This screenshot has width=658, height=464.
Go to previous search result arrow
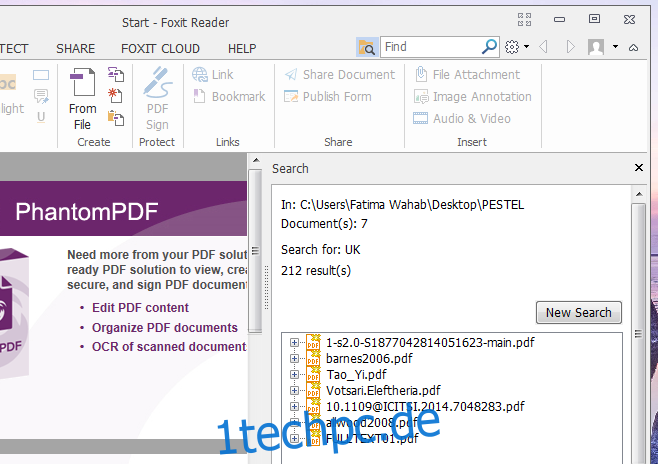click(543, 47)
